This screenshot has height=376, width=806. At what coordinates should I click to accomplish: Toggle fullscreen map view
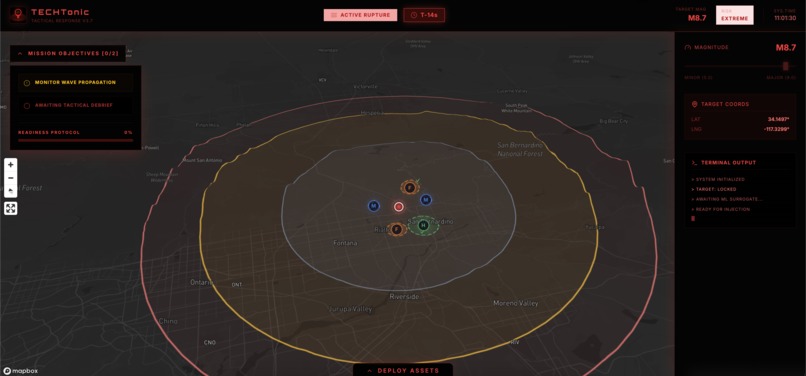11,208
